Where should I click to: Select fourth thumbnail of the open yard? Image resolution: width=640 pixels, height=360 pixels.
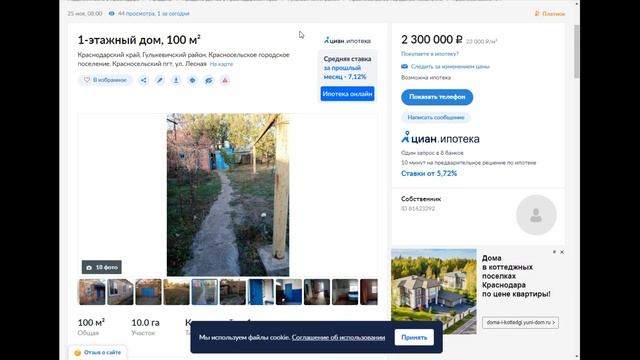click(177, 292)
